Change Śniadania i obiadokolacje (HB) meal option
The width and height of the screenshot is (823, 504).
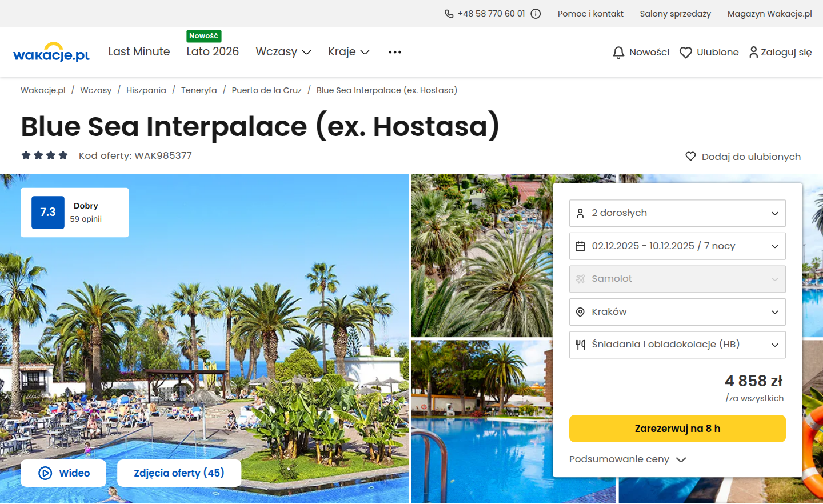677,345
